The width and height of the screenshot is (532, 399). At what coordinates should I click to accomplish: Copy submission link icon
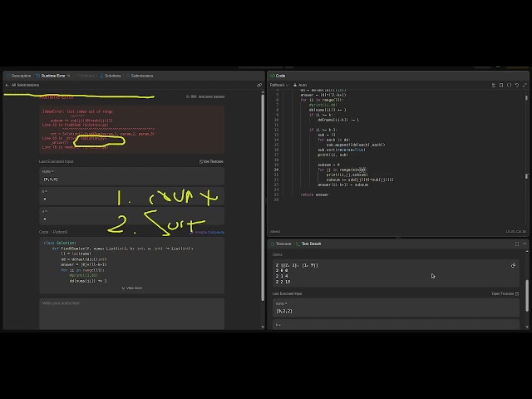(x=259, y=85)
